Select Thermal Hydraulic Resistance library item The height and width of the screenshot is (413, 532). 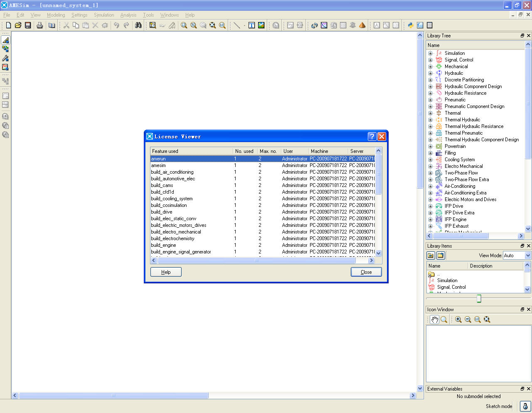point(474,126)
